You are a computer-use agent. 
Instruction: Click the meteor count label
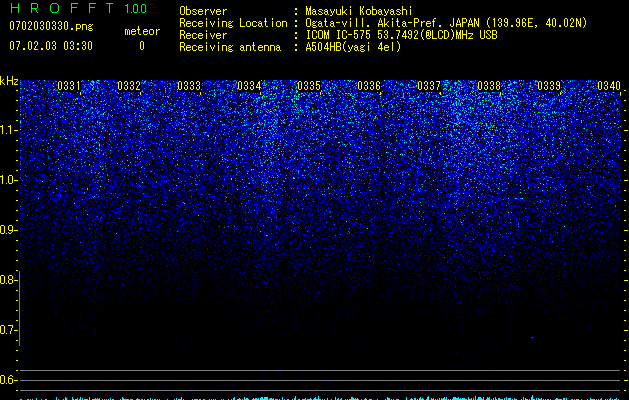pos(142,31)
